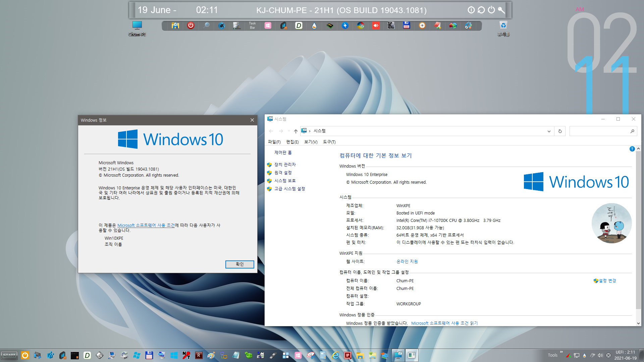Click the orange power icon on the taskbar

point(25,355)
